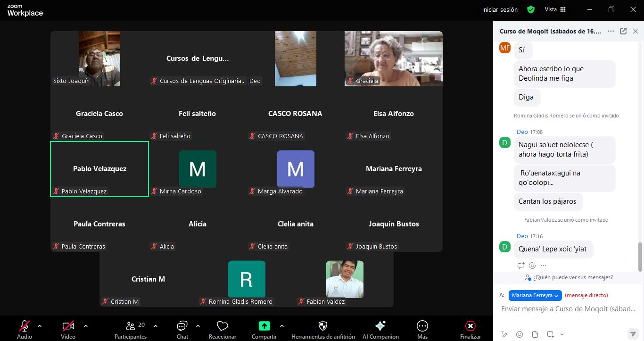Expand the audio options arrow beside Audio
Viewport: 644px width, 341px height.
(x=40, y=326)
